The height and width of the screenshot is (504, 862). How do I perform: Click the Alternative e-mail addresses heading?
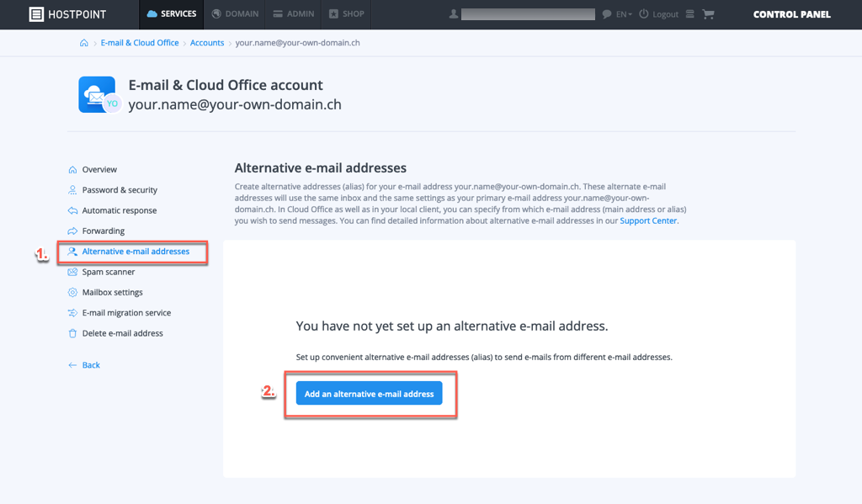pos(321,168)
